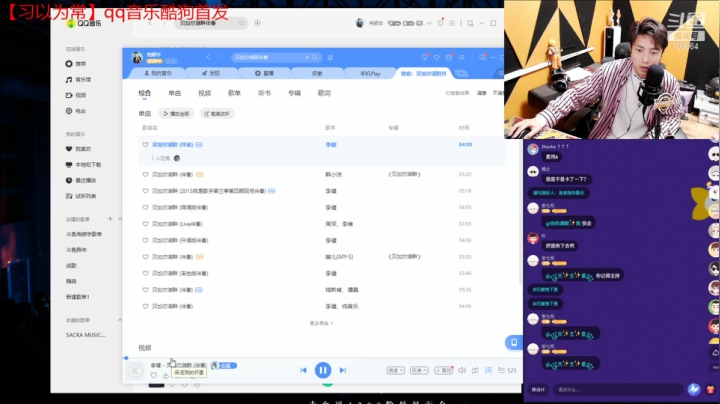Download the now-playing song
Viewport: 720px width, 404px height.
165,376
